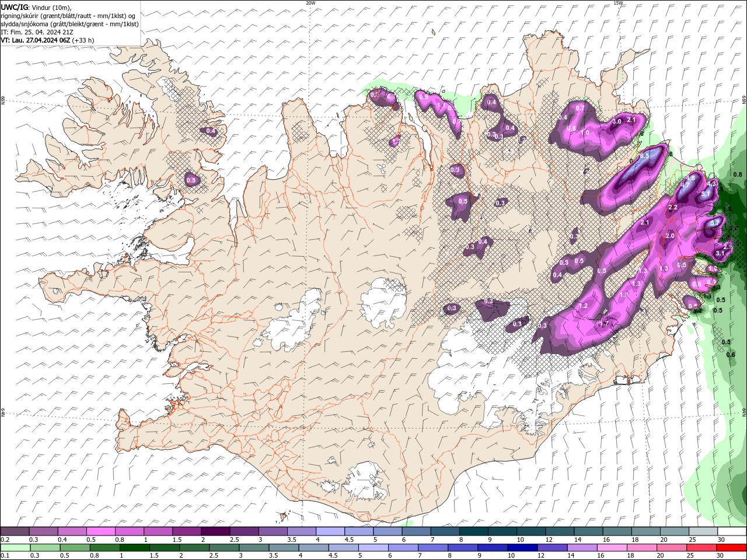Select the dark green lower swatch starting at 1
747x560 pixels.
pyautogui.click(x=134, y=548)
